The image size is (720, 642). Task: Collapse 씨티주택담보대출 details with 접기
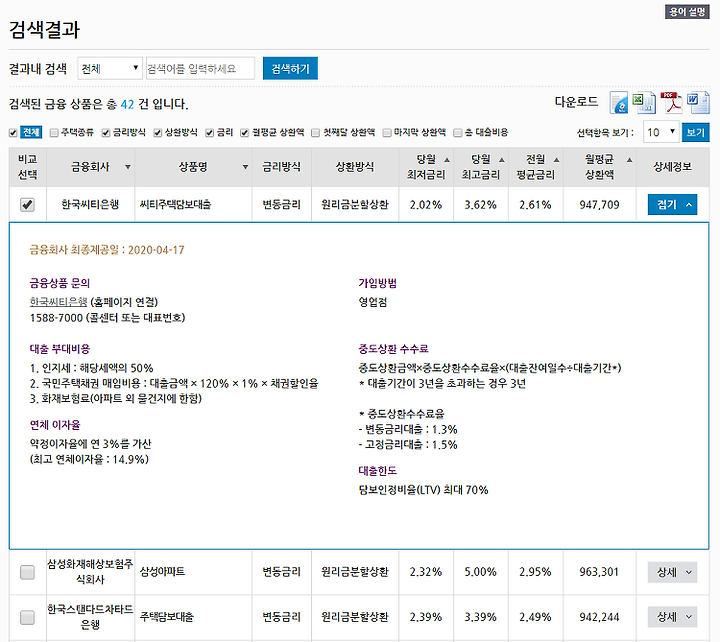[672, 204]
